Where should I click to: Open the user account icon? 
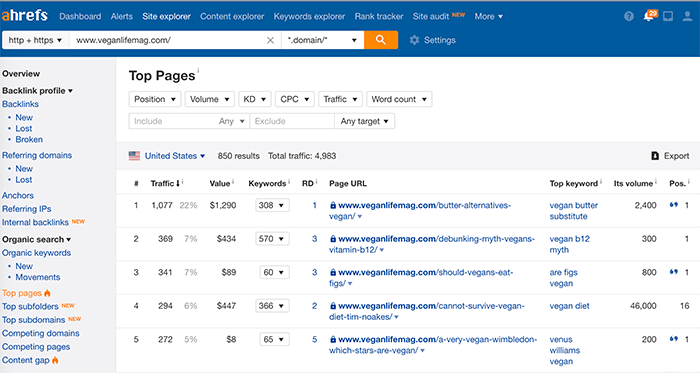pyautogui.click(x=688, y=17)
